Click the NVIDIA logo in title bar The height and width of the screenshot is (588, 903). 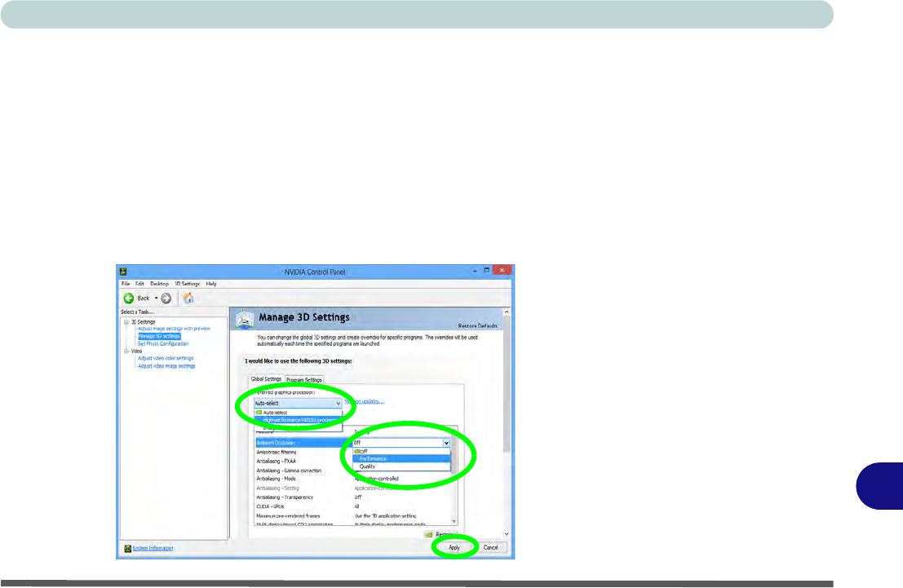[122, 272]
